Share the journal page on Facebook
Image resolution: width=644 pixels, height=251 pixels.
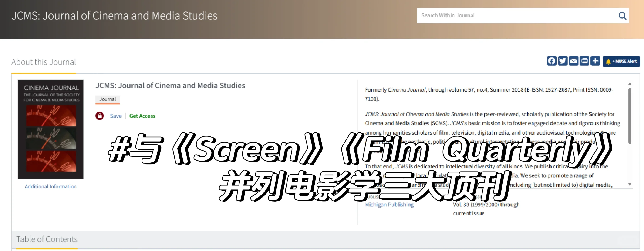pos(552,61)
